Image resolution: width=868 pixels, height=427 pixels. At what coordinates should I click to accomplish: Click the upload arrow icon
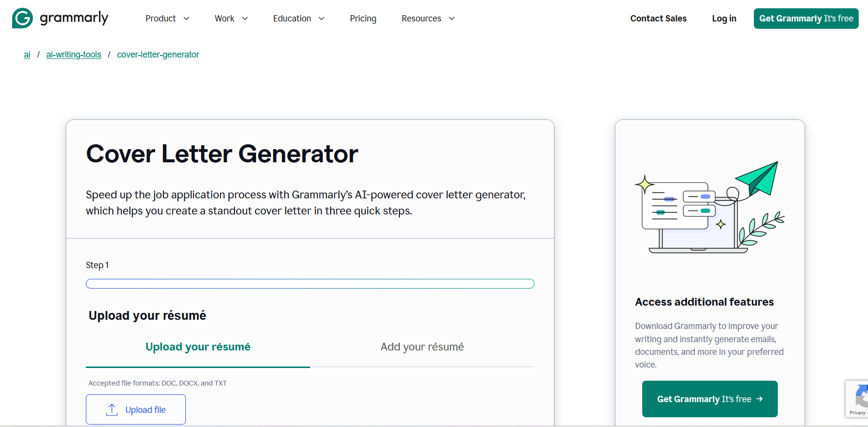point(112,410)
